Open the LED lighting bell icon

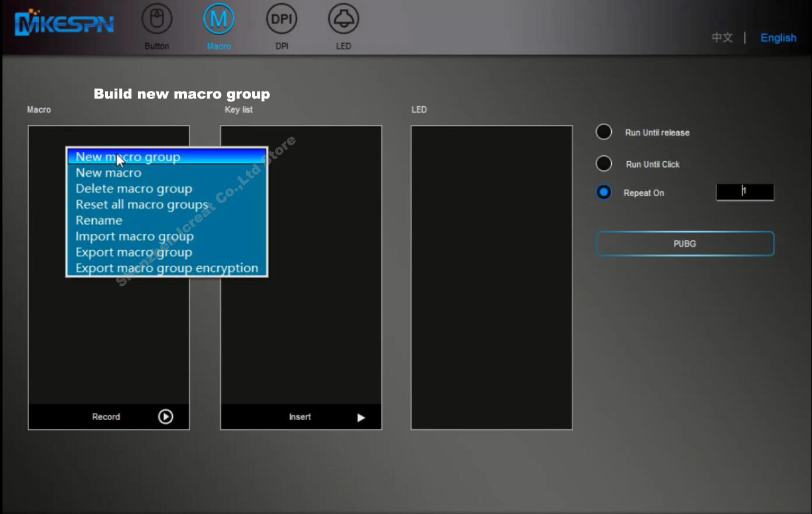click(x=343, y=19)
